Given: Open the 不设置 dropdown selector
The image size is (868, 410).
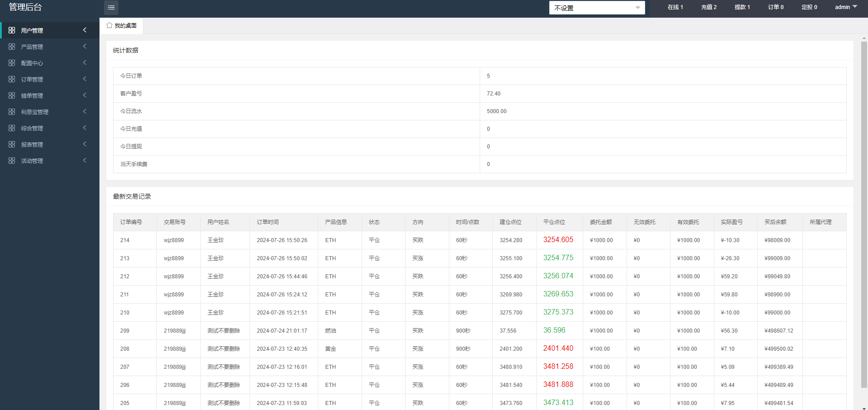Looking at the screenshot, I should coord(597,8).
